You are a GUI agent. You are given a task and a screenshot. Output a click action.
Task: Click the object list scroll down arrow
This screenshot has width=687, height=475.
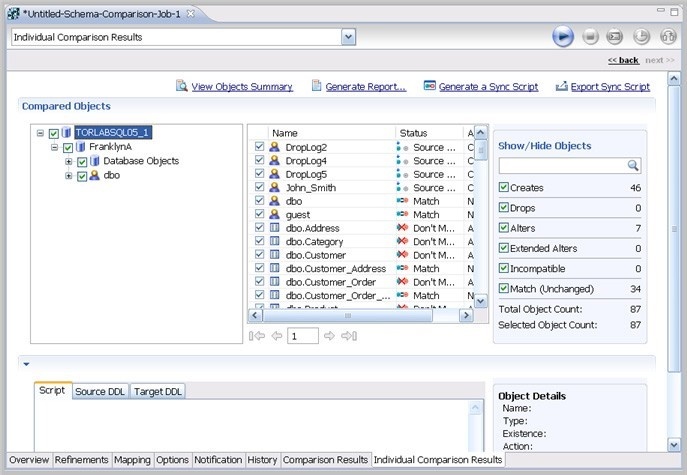(481, 301)
